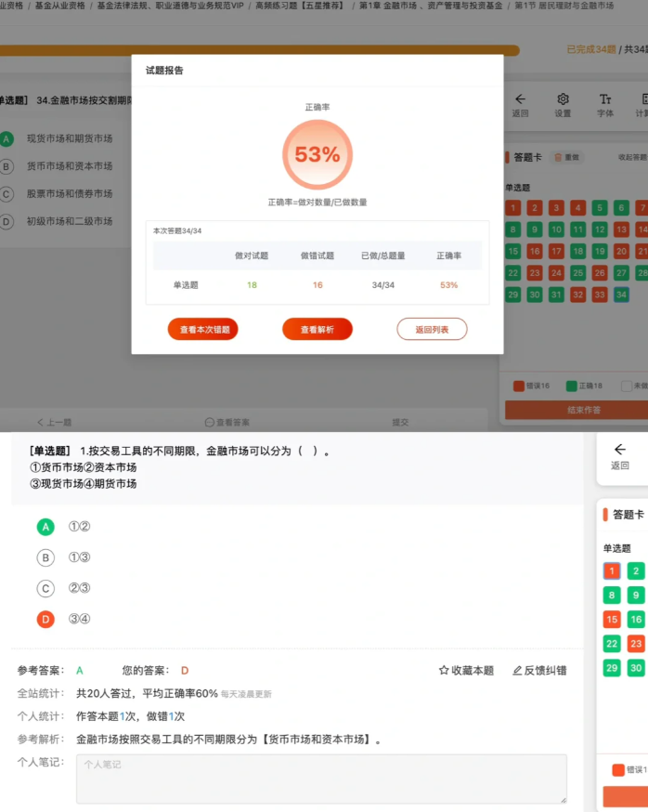Viewport: 648px width, 812px height.
Task: Jump to question 10 in top answer card
Action: (556, 229)
